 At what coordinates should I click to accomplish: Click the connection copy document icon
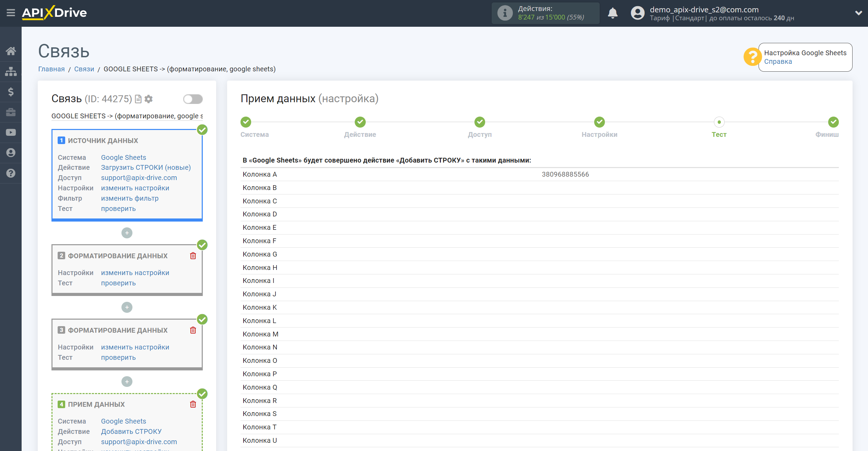click(x=138, y=99)
